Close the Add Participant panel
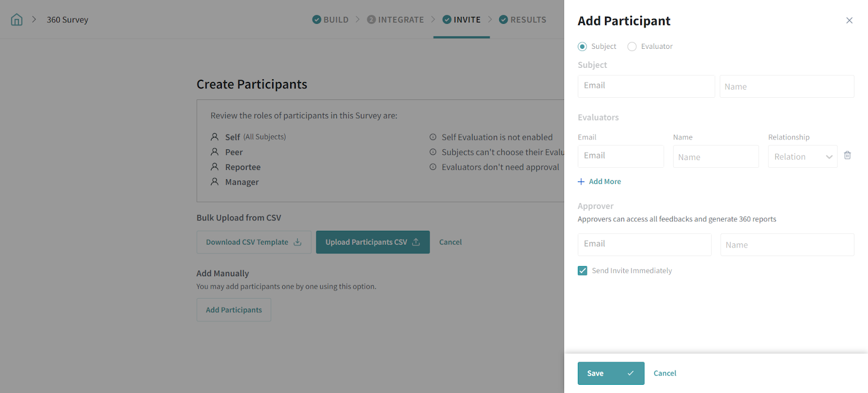The width and height of the screenshot is (868, 393). point(849,21)
